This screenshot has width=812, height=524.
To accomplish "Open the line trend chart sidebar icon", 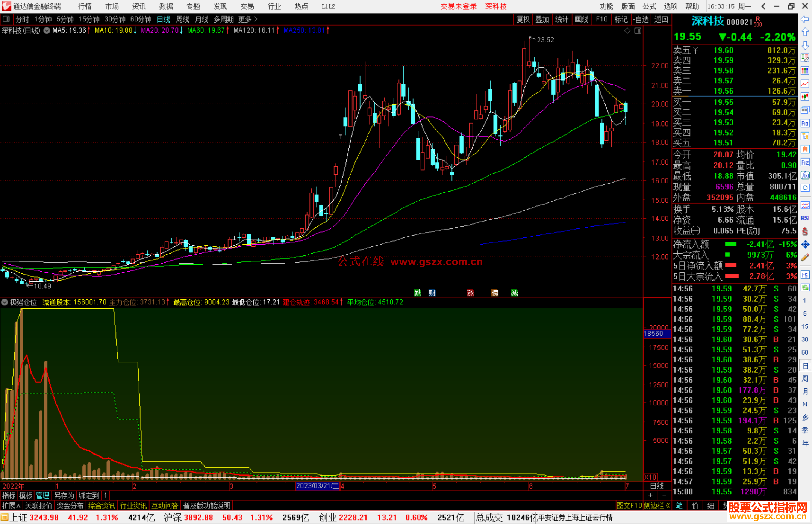I will point(805,83).
